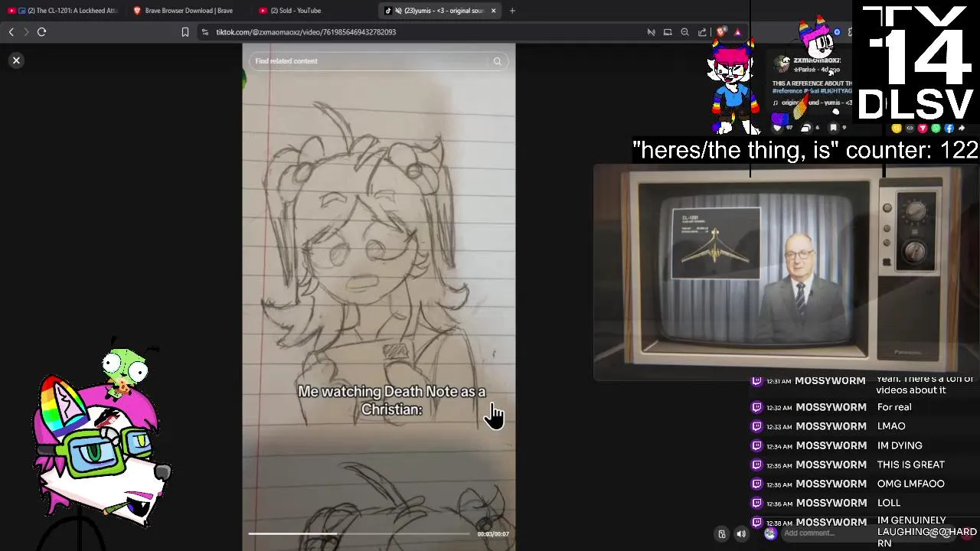
Task: Click the yellow repost icon in share row
Action: coord(897,129)
